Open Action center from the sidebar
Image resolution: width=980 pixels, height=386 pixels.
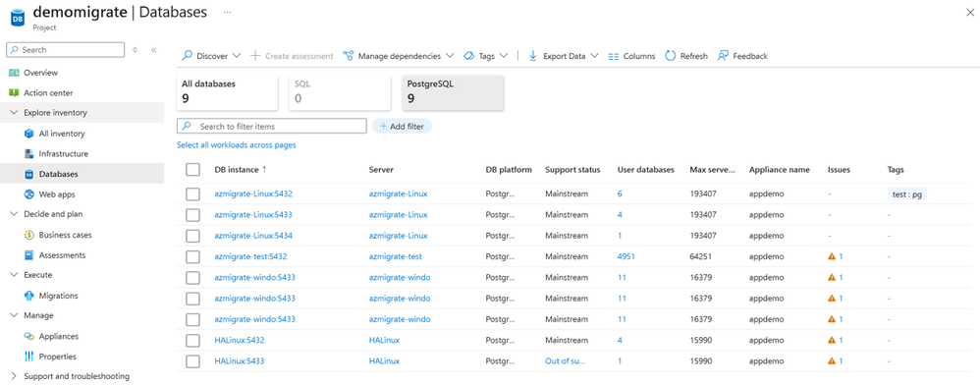tap(48, 92)
